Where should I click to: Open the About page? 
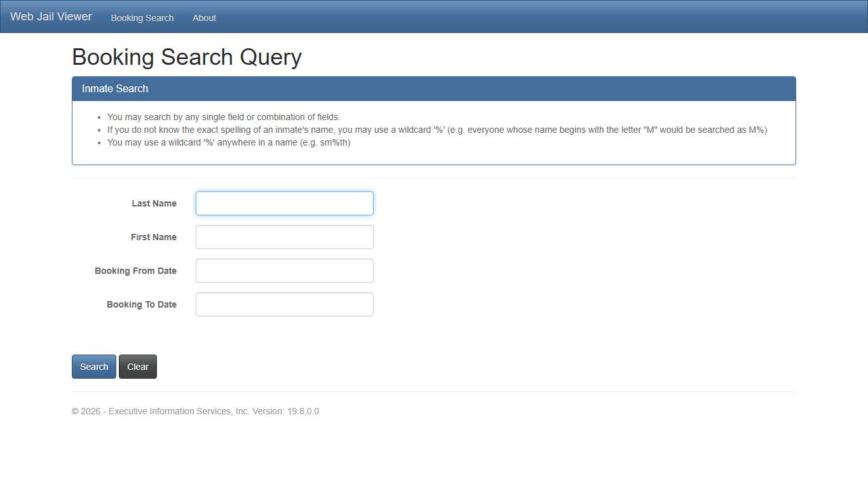tap(204, 18)
